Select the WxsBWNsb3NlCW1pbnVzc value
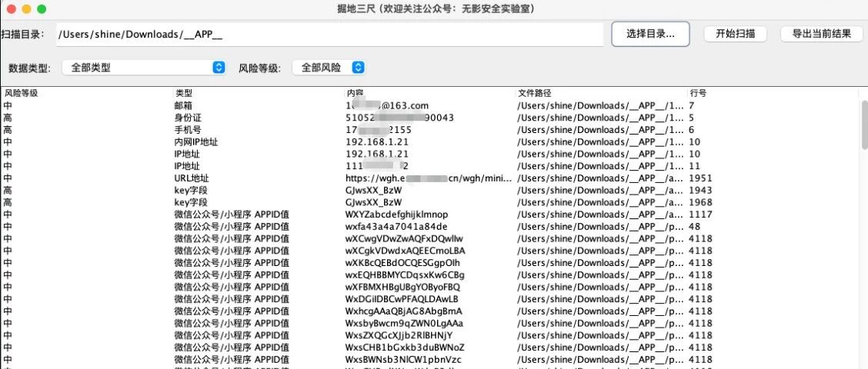 403,360
